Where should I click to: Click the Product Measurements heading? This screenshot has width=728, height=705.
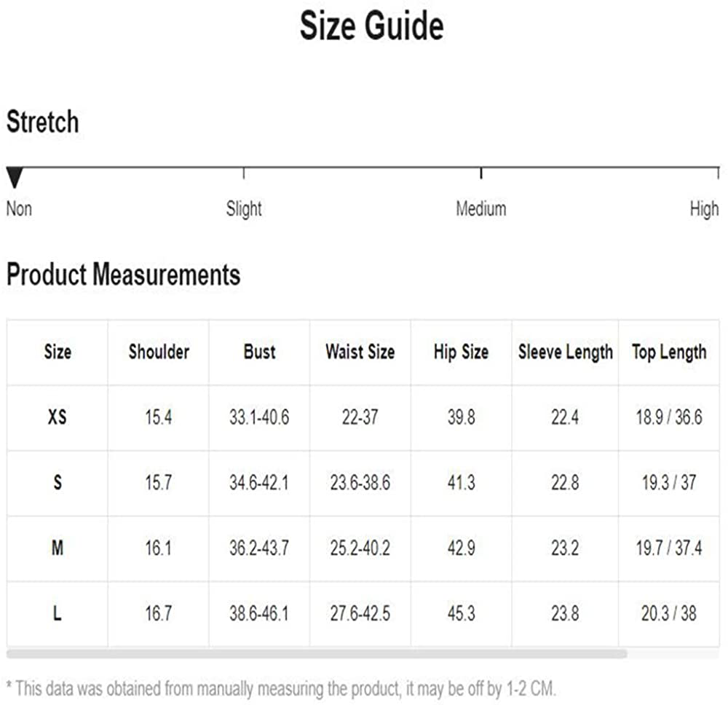pyautogui.click(x=124, y=274)
